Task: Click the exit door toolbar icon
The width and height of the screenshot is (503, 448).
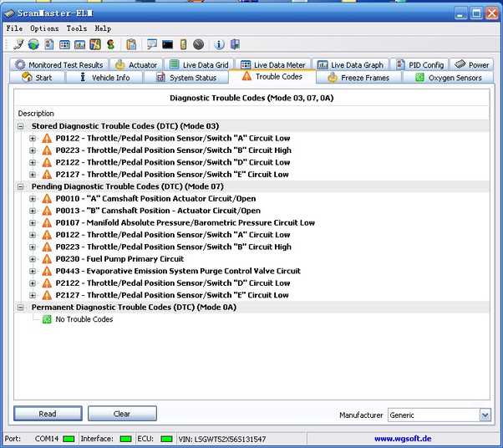Action: [235, 44]
